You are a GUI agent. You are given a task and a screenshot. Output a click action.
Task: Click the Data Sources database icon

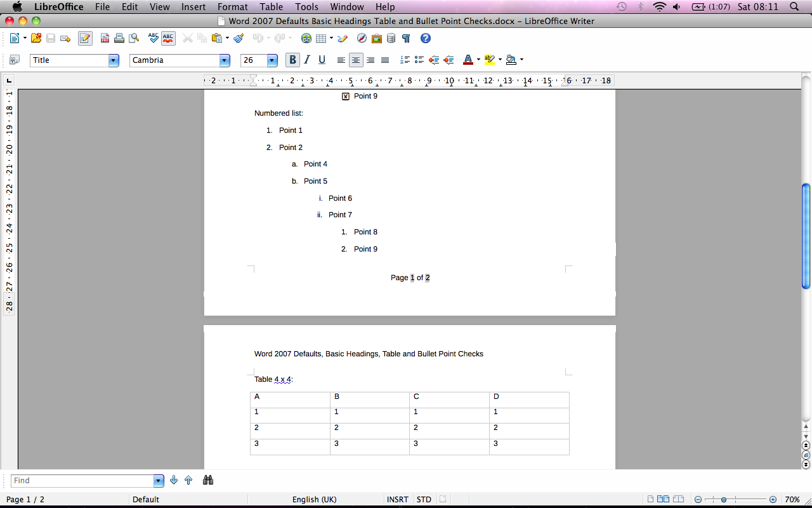point(391,39)
